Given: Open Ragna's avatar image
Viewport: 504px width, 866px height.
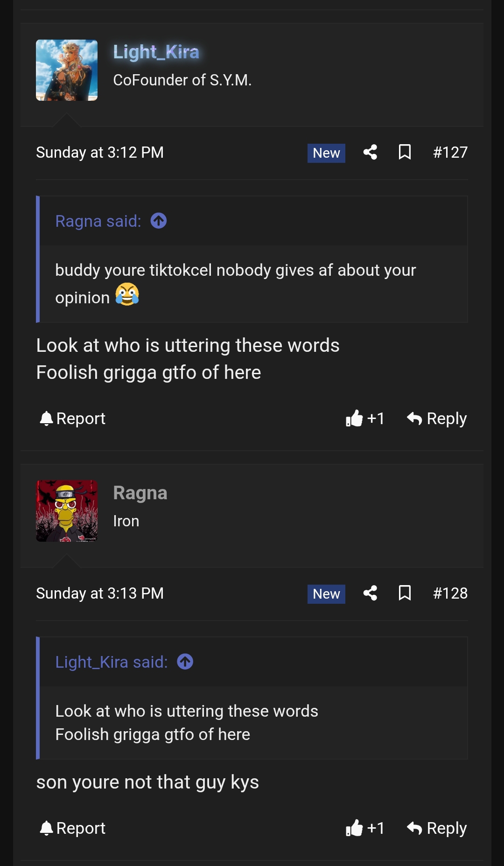Looking at the screenshot, I should [67, 511].
